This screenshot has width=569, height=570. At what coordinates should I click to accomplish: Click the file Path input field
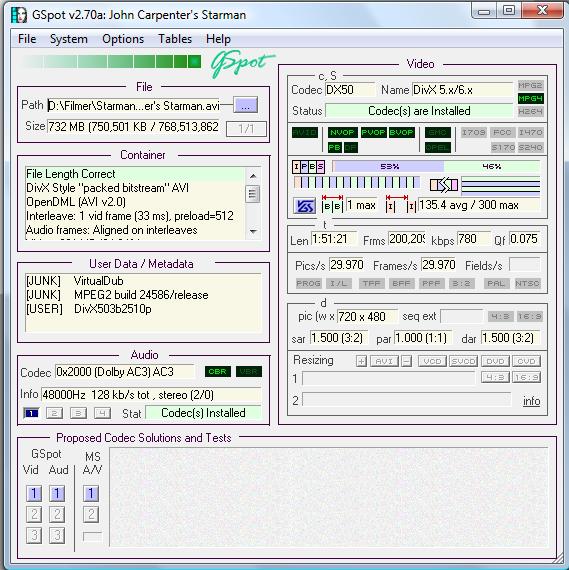pyautogui.click(x=133, y=105)
